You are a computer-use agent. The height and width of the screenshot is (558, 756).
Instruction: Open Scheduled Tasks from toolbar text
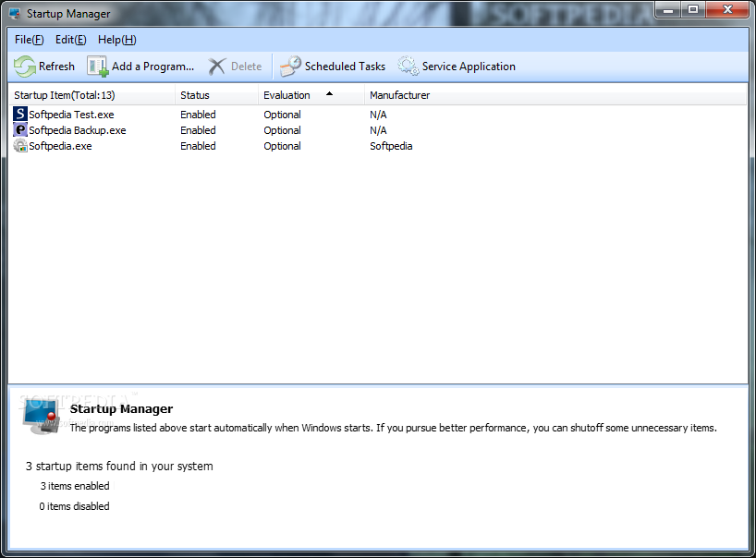[x=346, y=67]
